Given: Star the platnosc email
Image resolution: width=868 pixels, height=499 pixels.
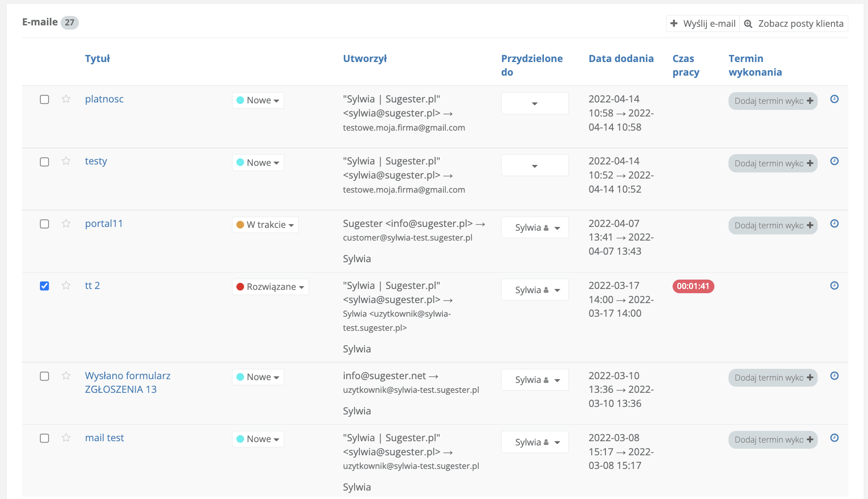Looking at the screenshot, I should click(66, 99).
